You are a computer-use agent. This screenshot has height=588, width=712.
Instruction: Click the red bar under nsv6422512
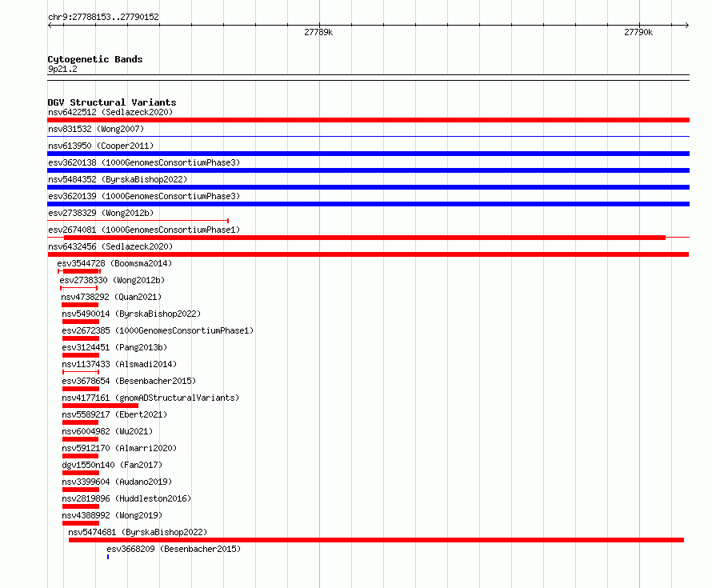pos(368,120)
